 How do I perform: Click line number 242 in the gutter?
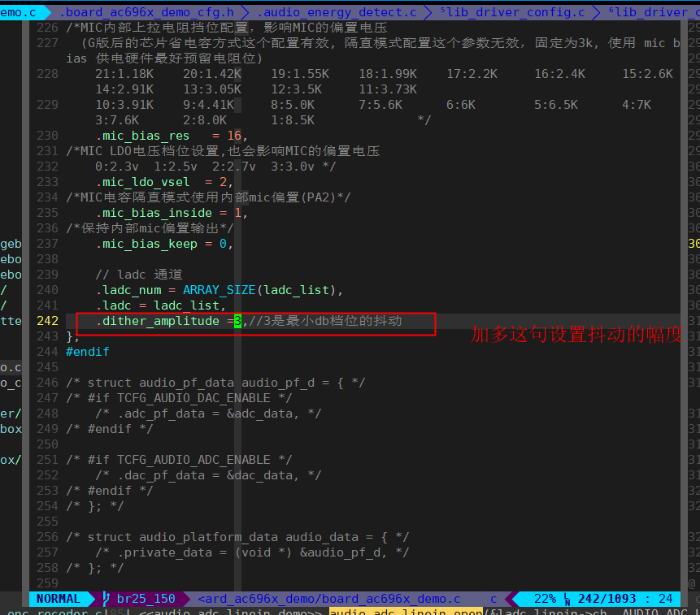[x=47, y=321]
